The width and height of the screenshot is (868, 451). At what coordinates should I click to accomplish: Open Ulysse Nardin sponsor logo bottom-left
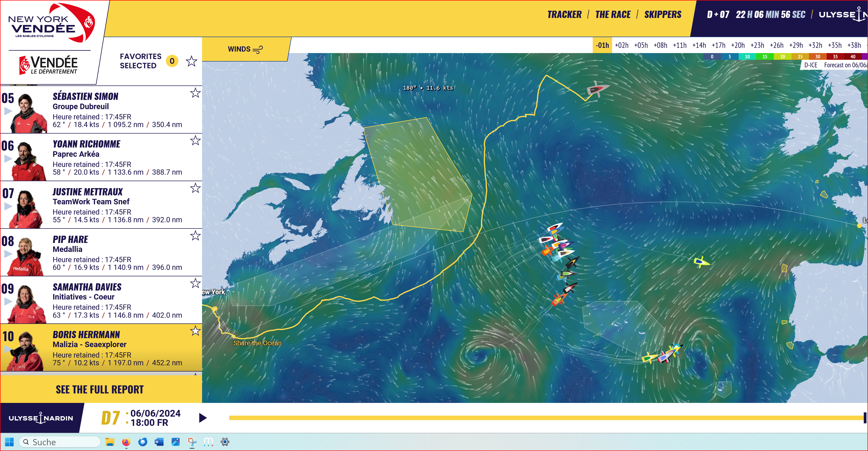click(41, 418)
